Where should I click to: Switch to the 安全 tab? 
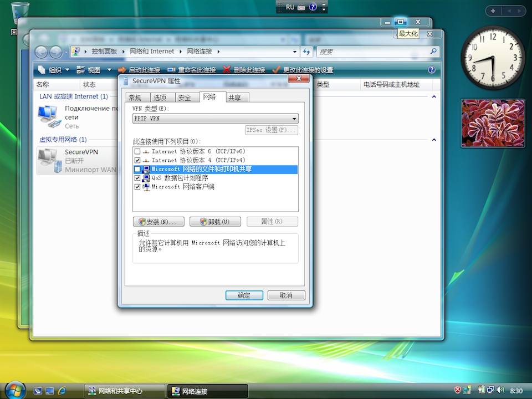[185, 98]
